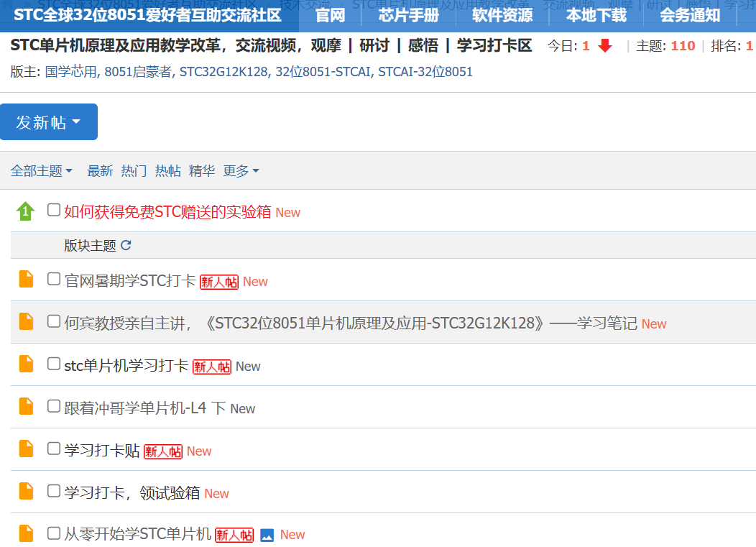Viewport: 756px width, 547px height.
Task: Tick the checkbox for 学习打卡贴
Action: (54, 449)
